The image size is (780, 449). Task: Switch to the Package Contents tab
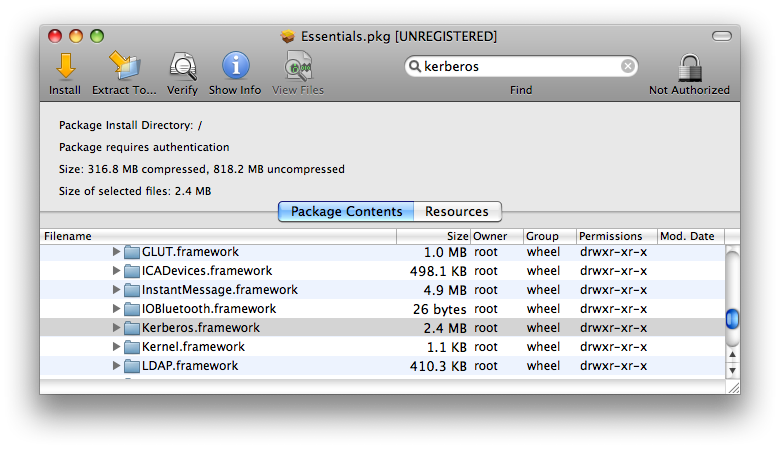(346, 212)
